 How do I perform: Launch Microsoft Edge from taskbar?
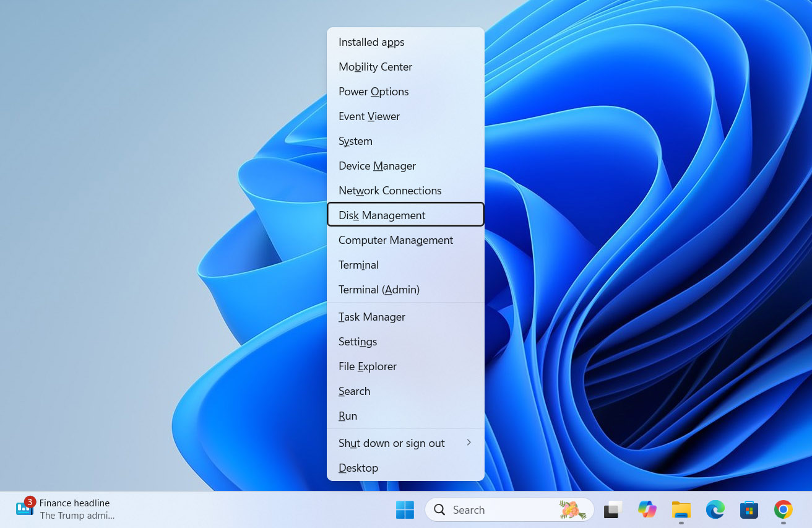click(715, 510)
